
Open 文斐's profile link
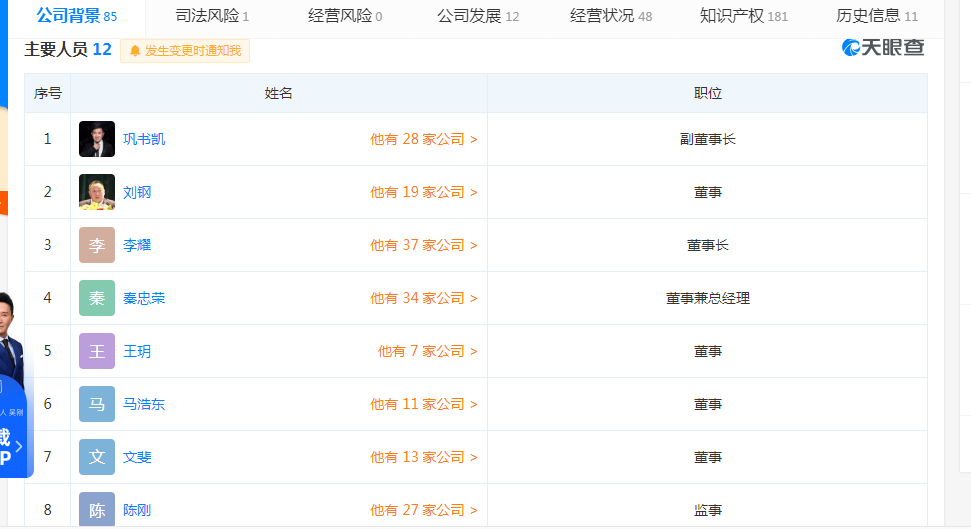[137, 457]
